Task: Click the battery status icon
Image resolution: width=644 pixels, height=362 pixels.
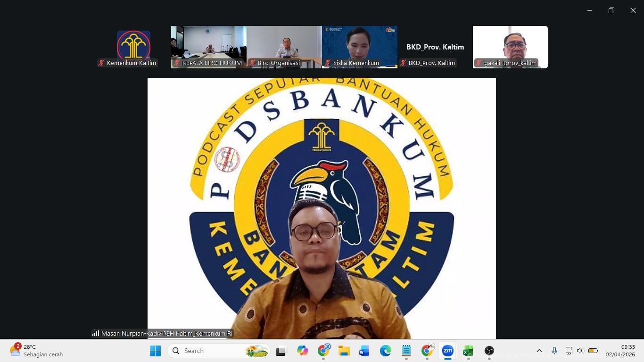Action: coord(593,351)
